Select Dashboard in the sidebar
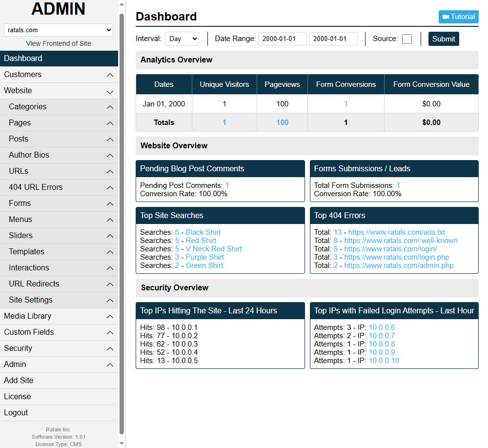This screenshot has width=488, height=448. pos(59,59)
